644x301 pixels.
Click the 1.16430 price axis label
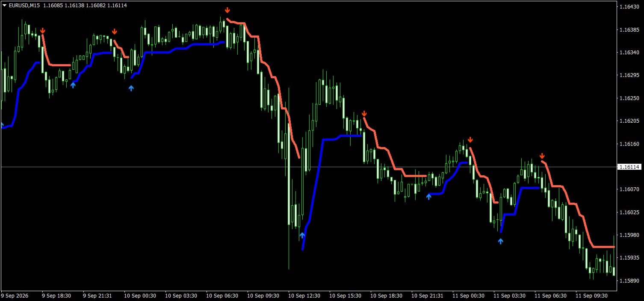pyautogui.click(x=629, y=7)
